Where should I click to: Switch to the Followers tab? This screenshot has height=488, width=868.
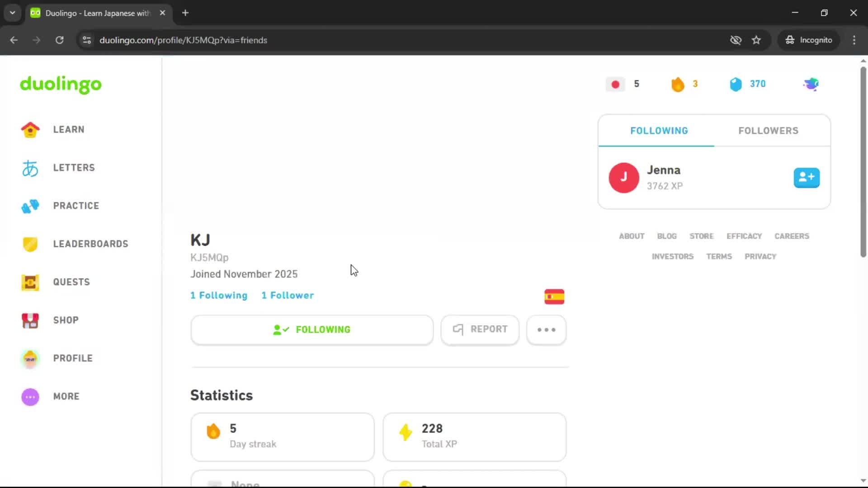pos(768,130)
